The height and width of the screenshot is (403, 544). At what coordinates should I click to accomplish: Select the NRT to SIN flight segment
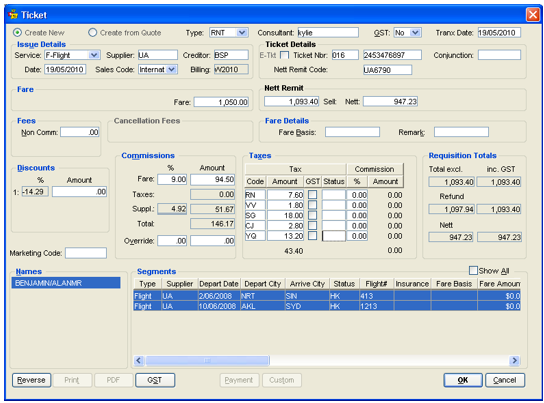pos(327,295)
